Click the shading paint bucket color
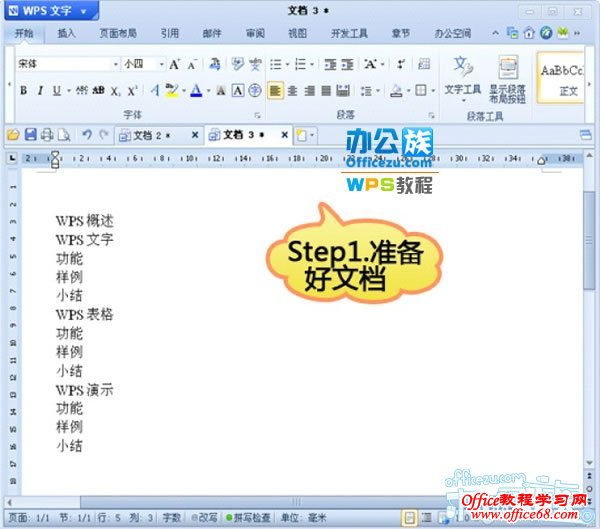The height and width of the screenshot is (529, 600). (x=396, y=91)
